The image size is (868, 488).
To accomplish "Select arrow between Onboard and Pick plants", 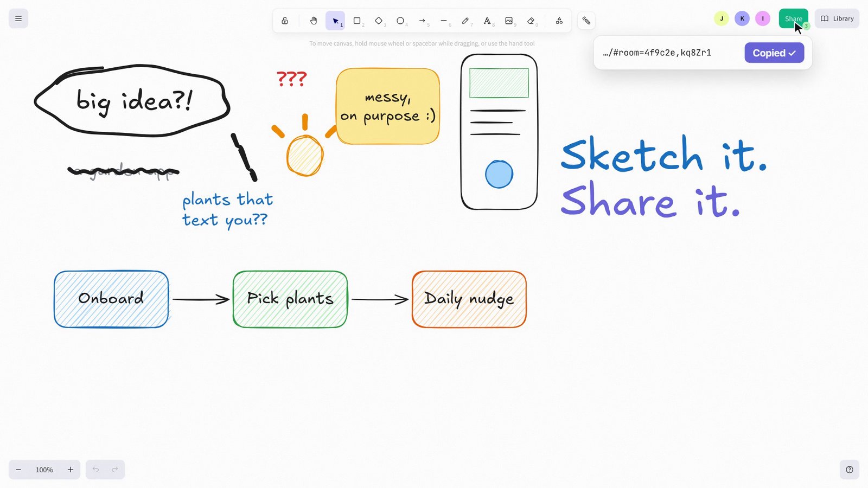I will click(201, 299).
